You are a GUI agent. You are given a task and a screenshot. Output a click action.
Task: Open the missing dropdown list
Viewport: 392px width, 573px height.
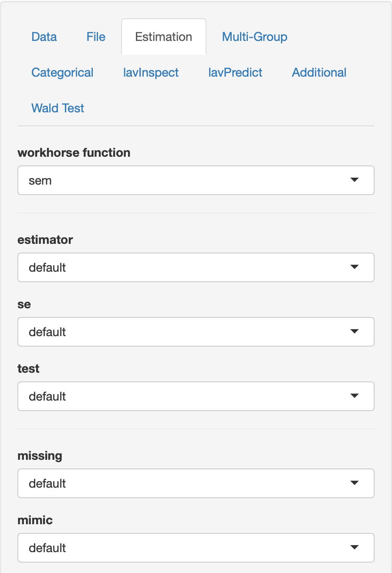click(x=196, y=483)
